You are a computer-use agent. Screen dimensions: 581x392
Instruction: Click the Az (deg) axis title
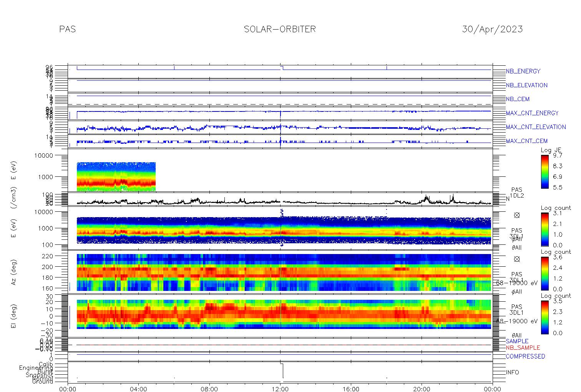click(x=13, y=272)
